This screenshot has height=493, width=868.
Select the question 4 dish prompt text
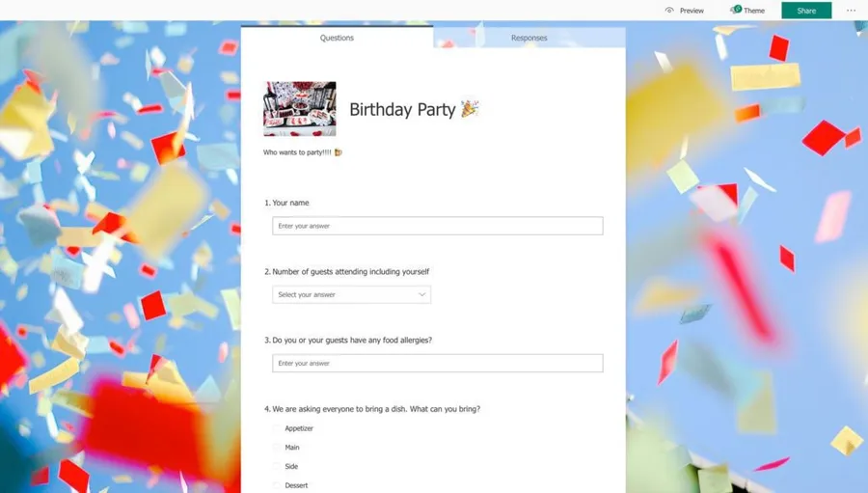[376, 409]
